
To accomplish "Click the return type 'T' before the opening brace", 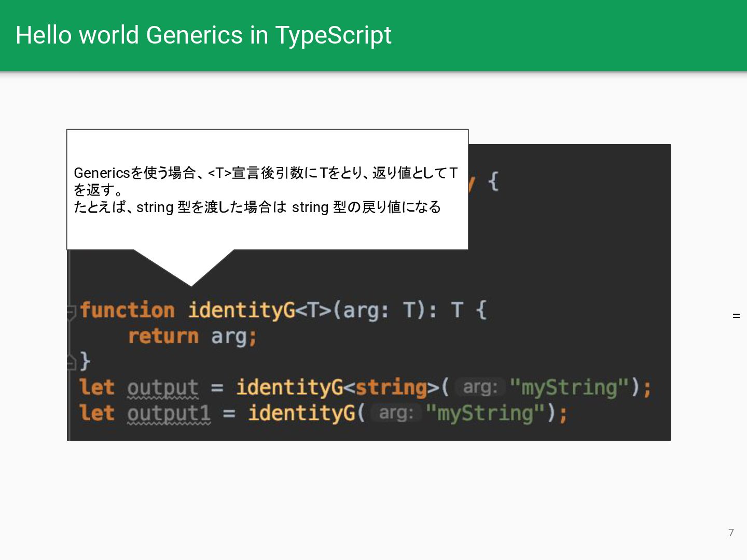I will [457, 310].
